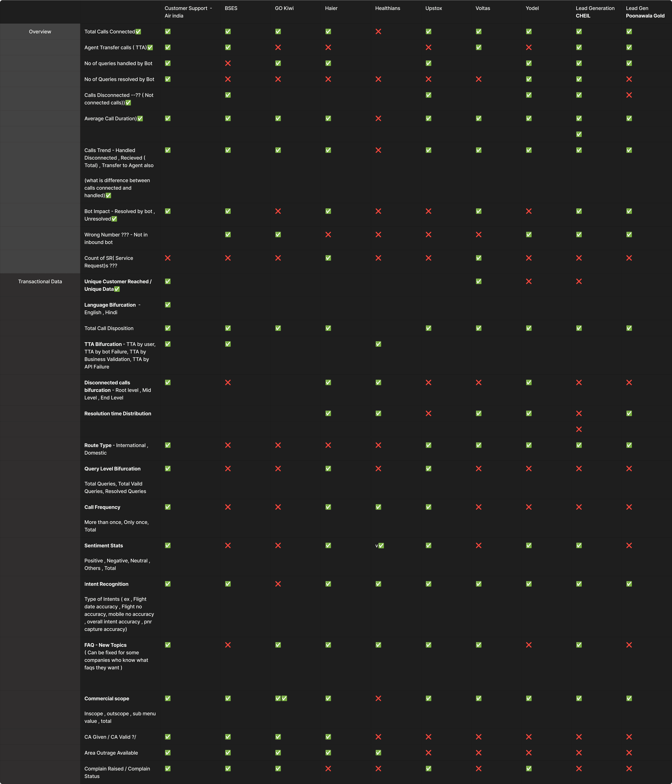Image resolution: width=672 pixels, height=784 pixels.
Task: Click the Yodel green check in Complain Raised row
Action: point(529,768)
